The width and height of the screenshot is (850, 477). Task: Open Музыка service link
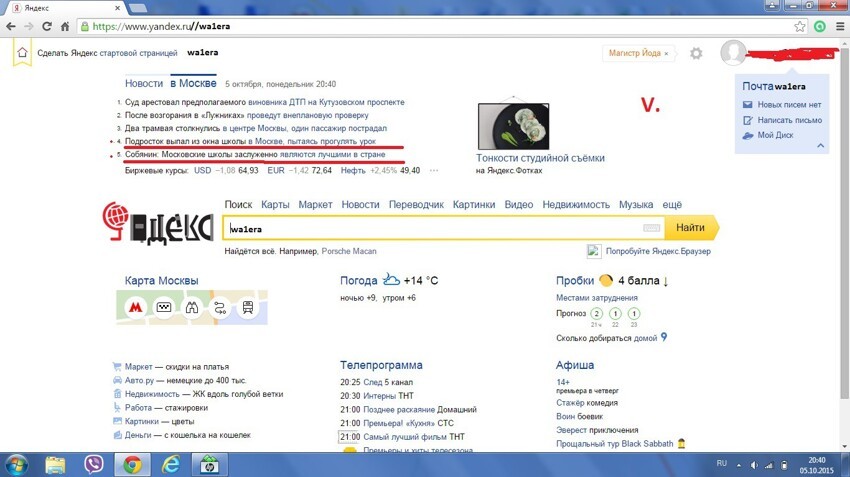click(x=636, y=204)
